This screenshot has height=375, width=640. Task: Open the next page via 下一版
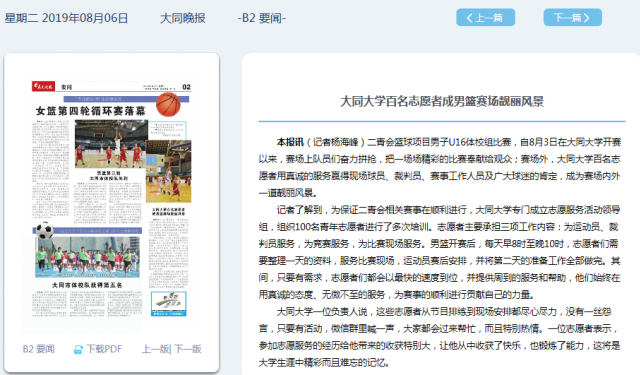[187, 349]
